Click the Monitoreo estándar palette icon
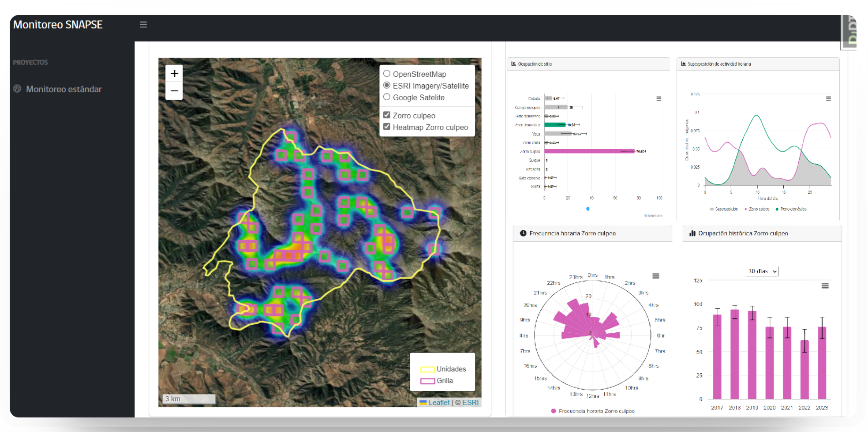Viewport: 868px width, 432px height. [17, 89]
